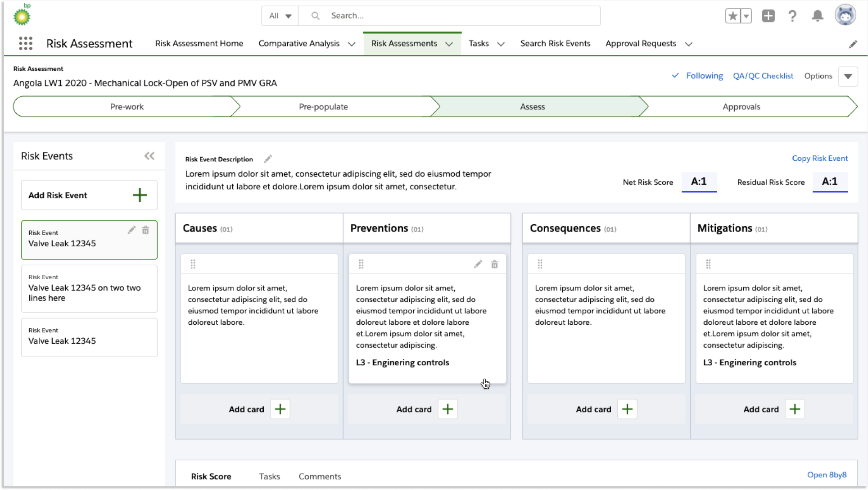Screen dimensions: 868x490
Task: Grab drag handle on Preventions card
Action: pyautogui.click(x=361, y=264)
